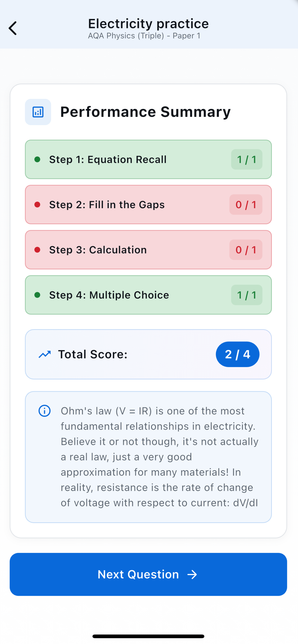Click the 2 / 4 Total Score badge
The height and width of the screenshot is (644, 298).
tap(237, 354)
